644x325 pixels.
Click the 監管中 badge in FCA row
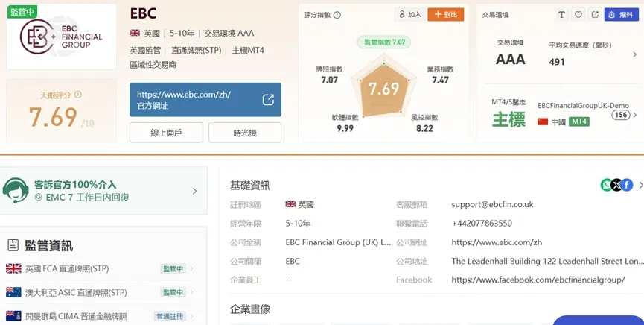pos(173,268)
